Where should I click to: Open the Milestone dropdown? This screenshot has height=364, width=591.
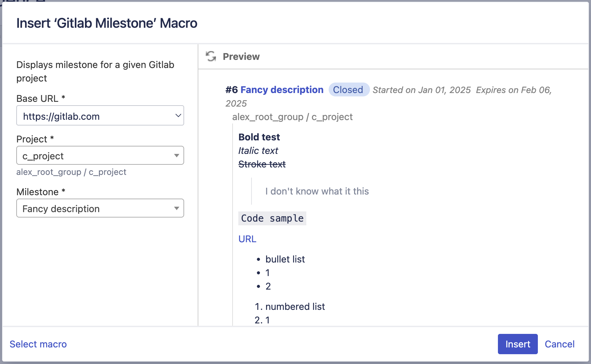tap(100, 208)
